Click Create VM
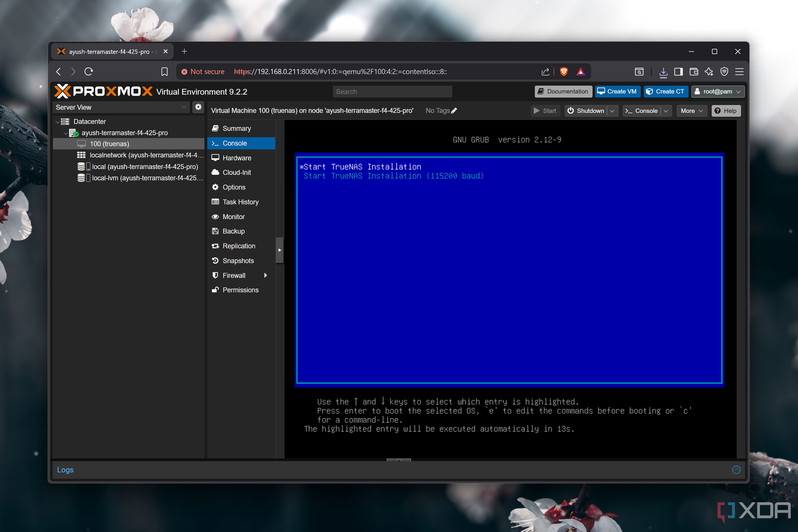 click(618, 91)
